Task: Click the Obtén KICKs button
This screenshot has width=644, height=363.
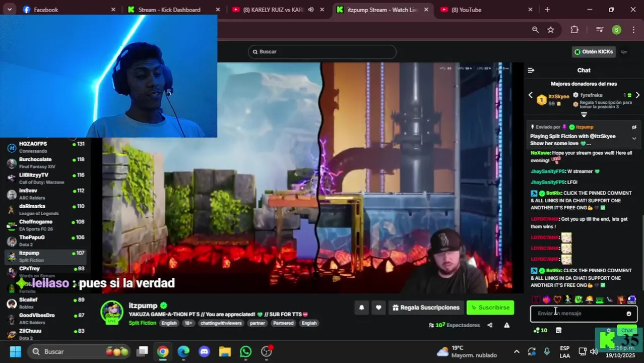Action: [594, 51]
